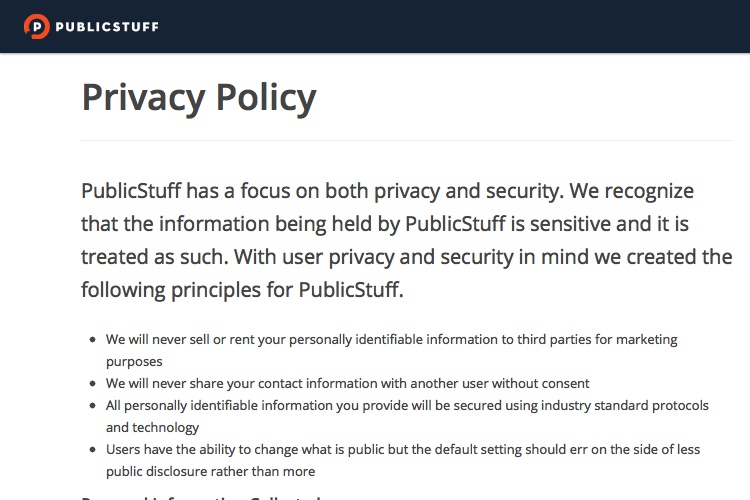Click the intro paragraph line starting 'PublicStuff has a focus'

pyautogui.click(x=387, y=191)
